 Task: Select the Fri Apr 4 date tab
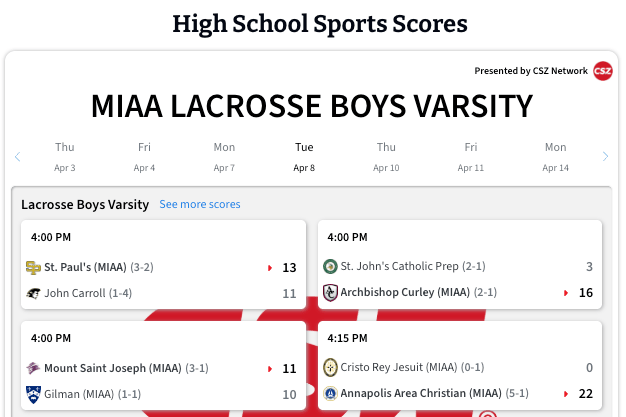(144, 157)
